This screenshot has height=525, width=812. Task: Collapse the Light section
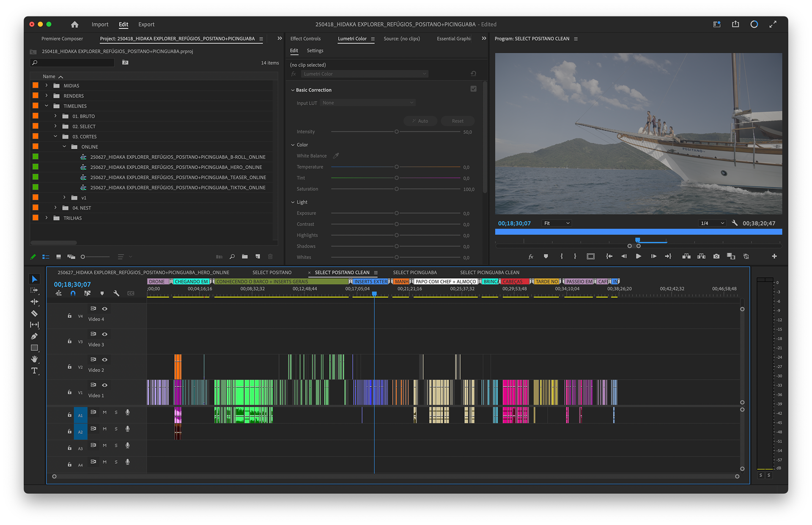(x=293, y=202)
